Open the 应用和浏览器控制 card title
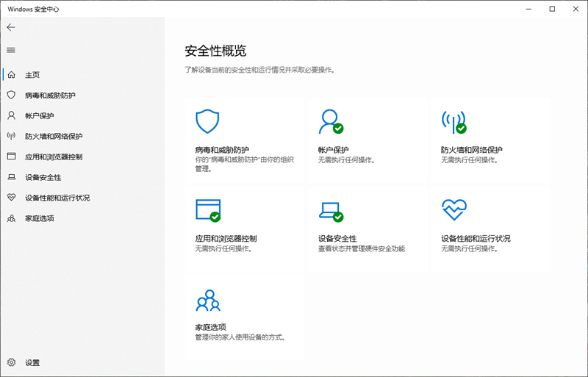588x377 pixels. (226, 239)
